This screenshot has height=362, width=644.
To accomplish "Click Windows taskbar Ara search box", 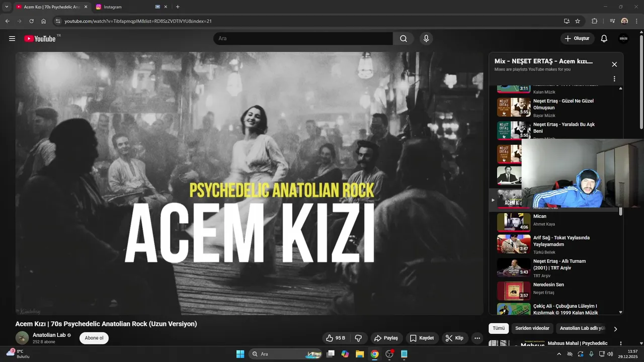I will 286,354.
